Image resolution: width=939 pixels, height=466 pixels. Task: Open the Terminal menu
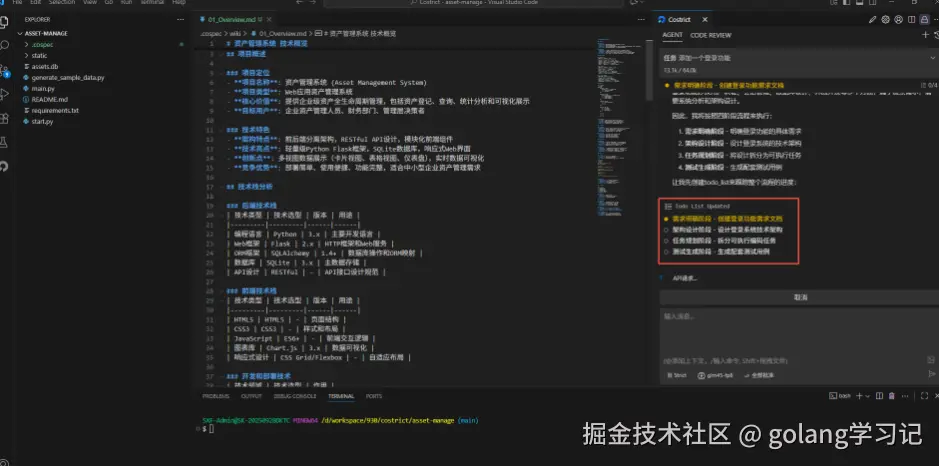pos(152,2)
